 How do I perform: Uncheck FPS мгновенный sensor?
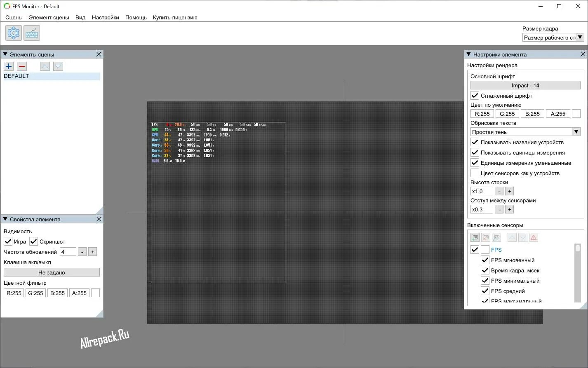click(x=485, y=260)
